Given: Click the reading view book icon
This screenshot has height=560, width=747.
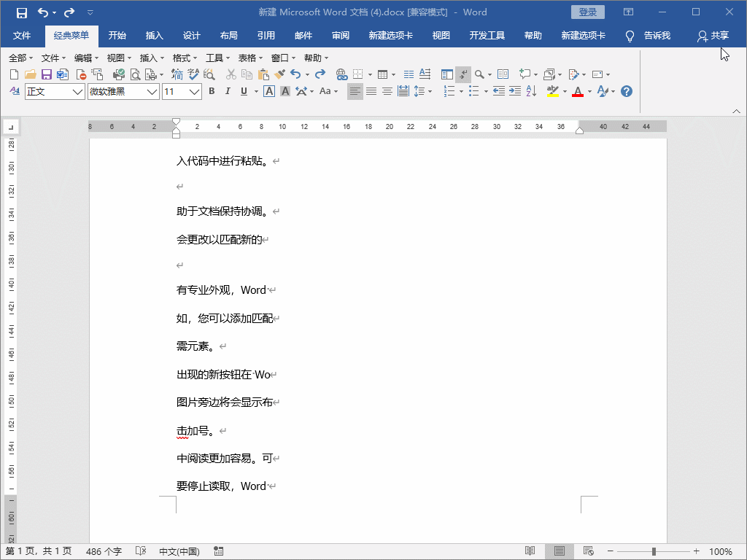Looking at the screenshot, I should [x=503, y=74].
